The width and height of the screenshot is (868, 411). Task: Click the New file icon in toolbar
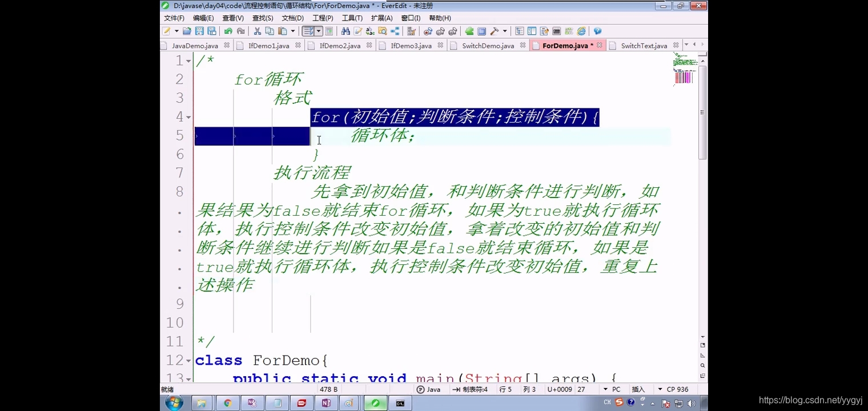click(x=166, y=31)
